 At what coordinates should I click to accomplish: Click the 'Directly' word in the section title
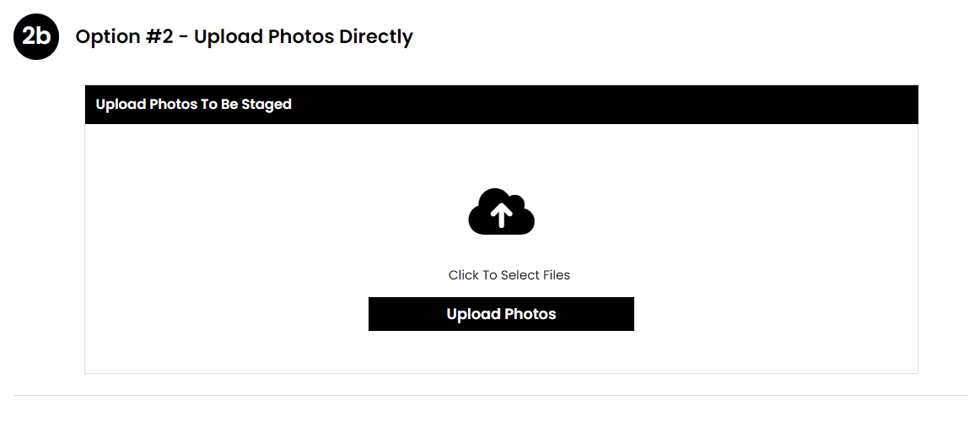coord(375,37)
